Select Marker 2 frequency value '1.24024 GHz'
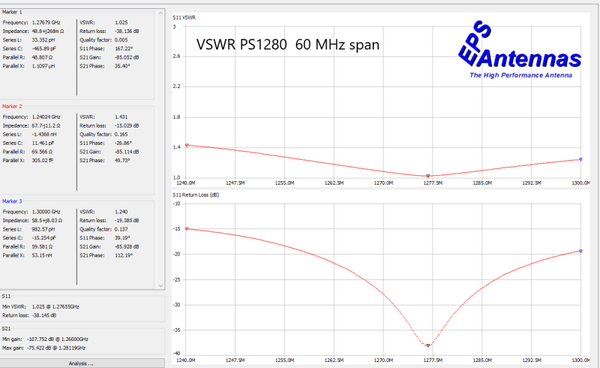The width and height of the screenshot is (600, 368). pyautogui.click(x=46, y=117)
